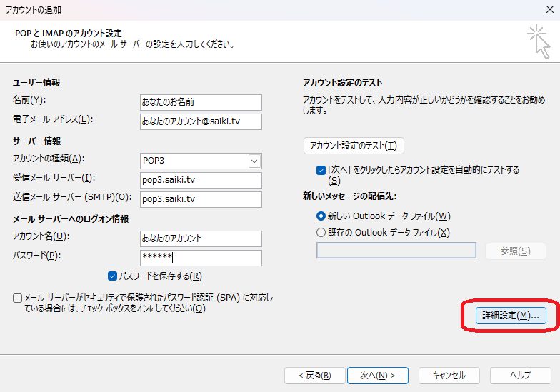The width and height of the screenshot is (560, 392).
Task: Close the アカウントの追加 dialog window
Action: pyautogui.click(x=546, y=10)
